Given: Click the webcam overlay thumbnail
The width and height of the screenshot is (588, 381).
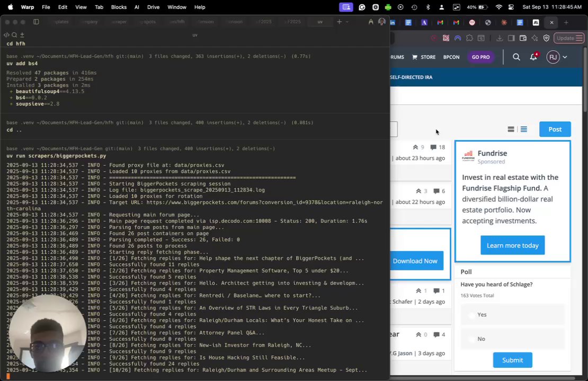Looking at the screenshot, I should [48, 333].
